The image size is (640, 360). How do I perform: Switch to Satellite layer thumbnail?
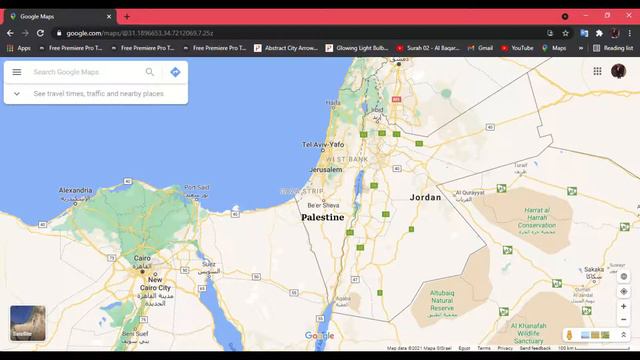[28, 323]
